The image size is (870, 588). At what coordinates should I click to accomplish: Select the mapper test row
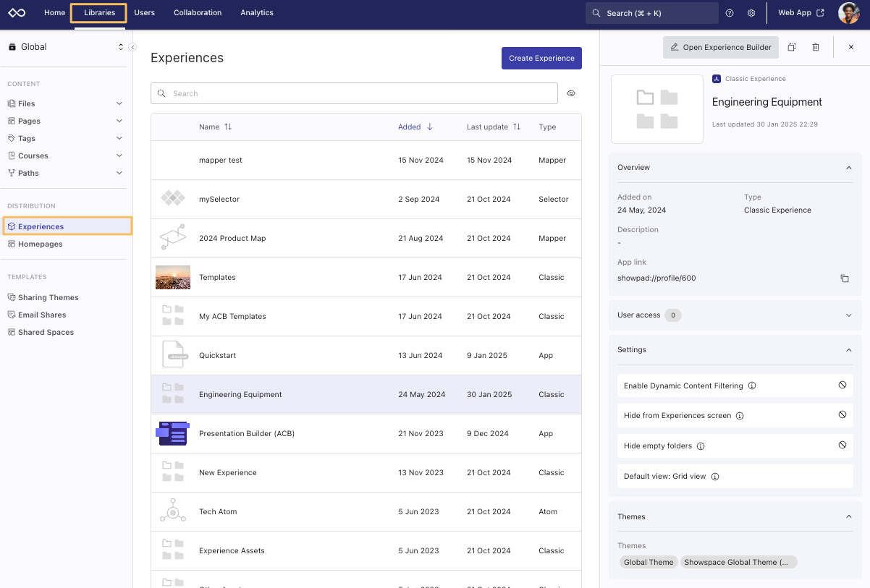click(x=366, y=160)
